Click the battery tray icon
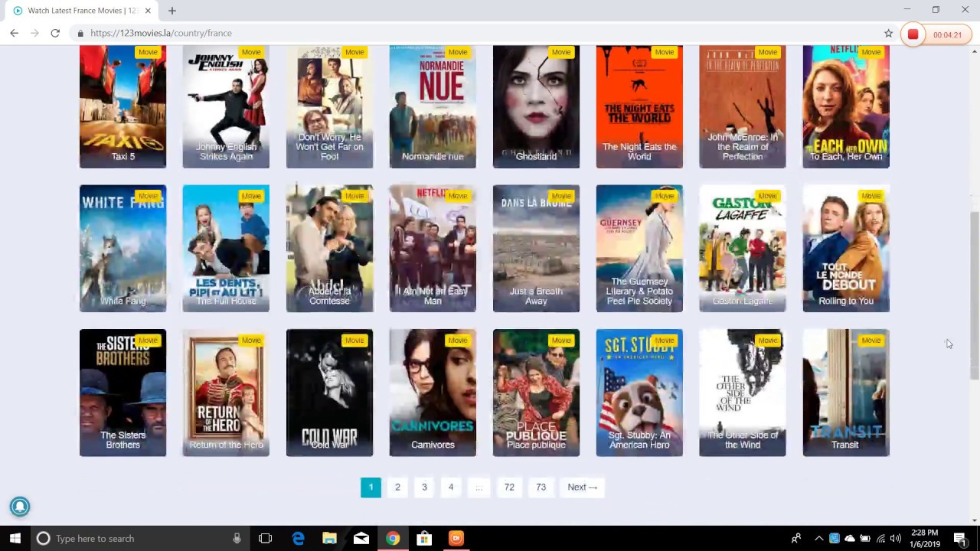 (865, 539)
